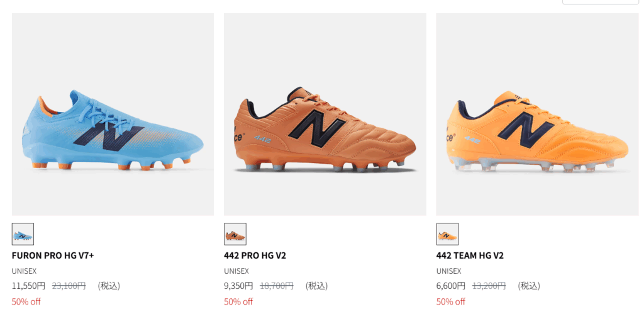Click the 6,600円 sale price
This screenshot has height=326, width=644.
450,286
